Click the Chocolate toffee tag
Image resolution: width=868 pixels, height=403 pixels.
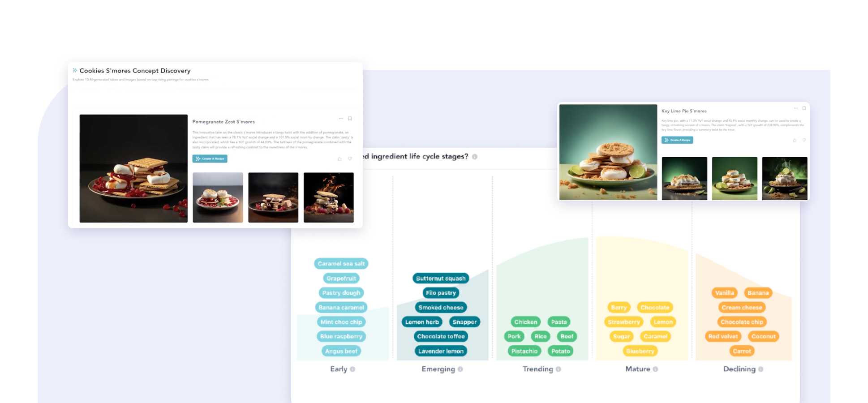click(441, 336)
